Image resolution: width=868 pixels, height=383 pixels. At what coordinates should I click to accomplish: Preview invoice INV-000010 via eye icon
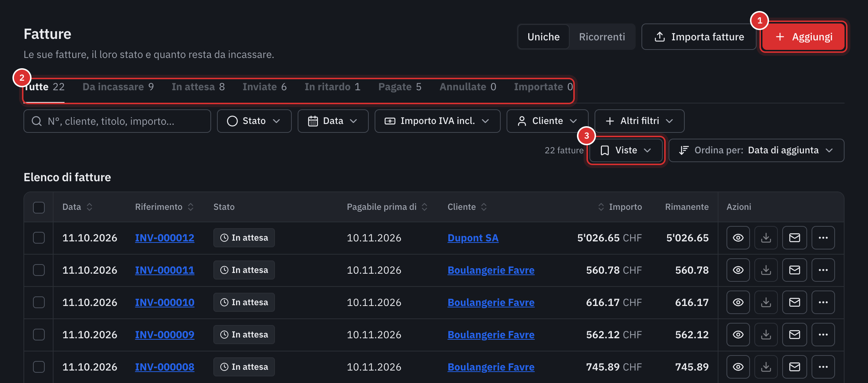click(738, 302)
